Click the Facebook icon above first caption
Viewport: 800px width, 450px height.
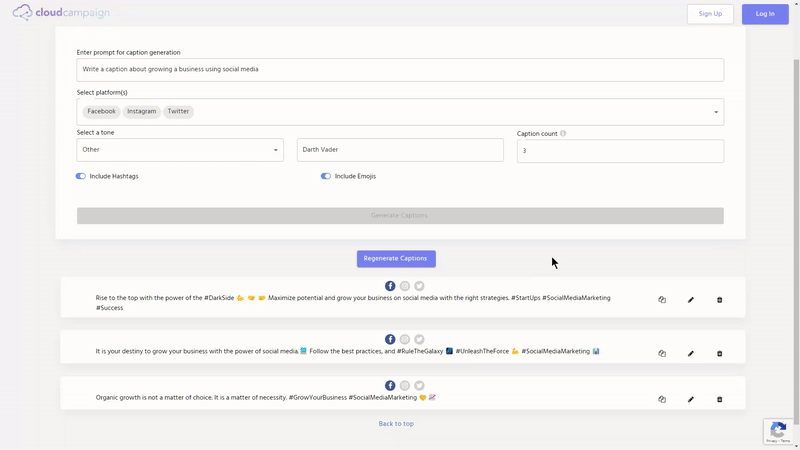click(x=390, y=286)
